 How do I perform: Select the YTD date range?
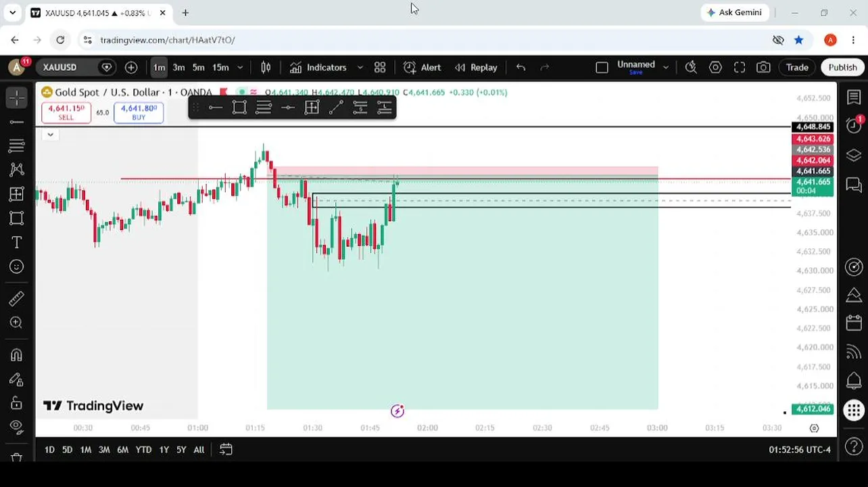point(143,450)
